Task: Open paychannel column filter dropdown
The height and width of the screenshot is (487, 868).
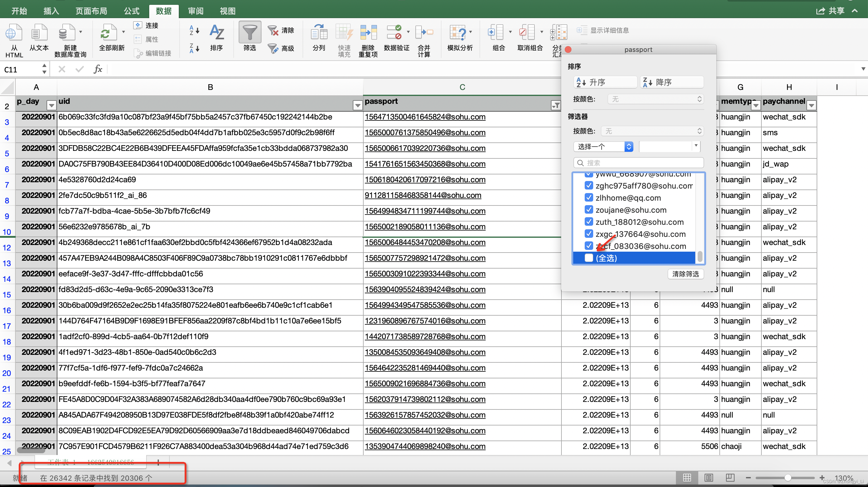Action: (x=812, y=105)
